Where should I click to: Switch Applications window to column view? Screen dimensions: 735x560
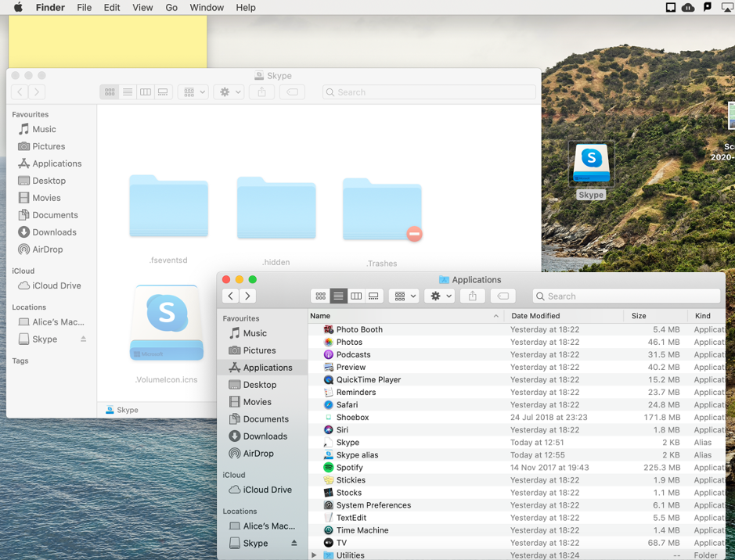(x=356, y=296)
